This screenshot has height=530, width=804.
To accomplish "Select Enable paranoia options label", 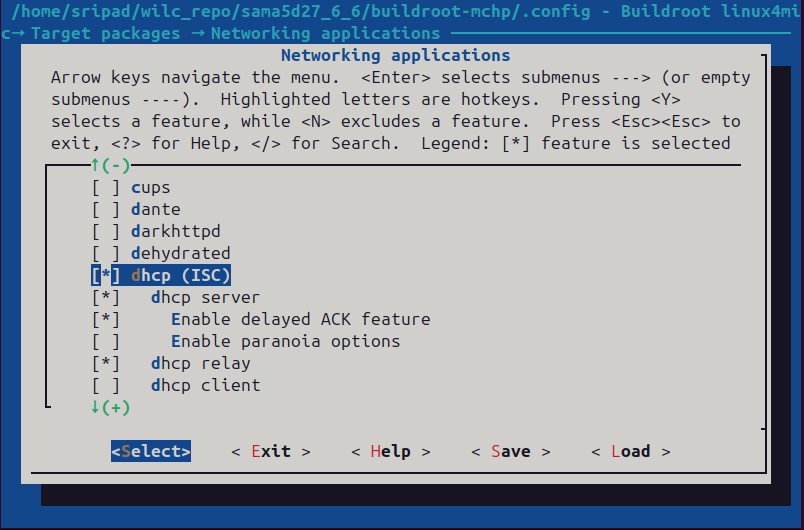I will (286, 342).
